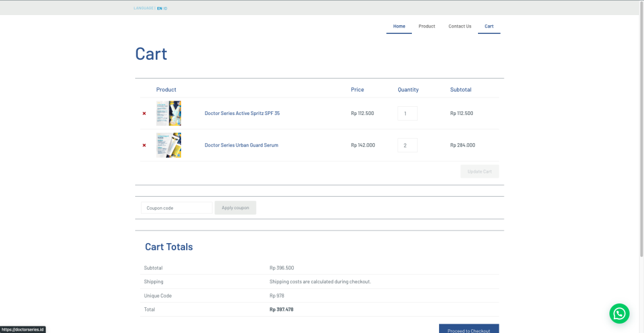Open Doctor Series Urban Guard Serum link
The width and height of the screenshot is (644, 333).
(x=241, y=145)
